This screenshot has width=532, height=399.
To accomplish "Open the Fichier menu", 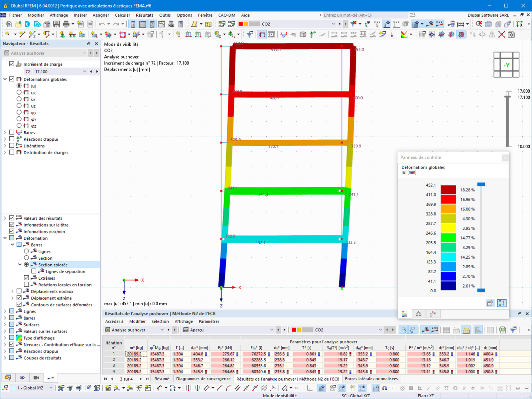I will click(x=15, y=15).
